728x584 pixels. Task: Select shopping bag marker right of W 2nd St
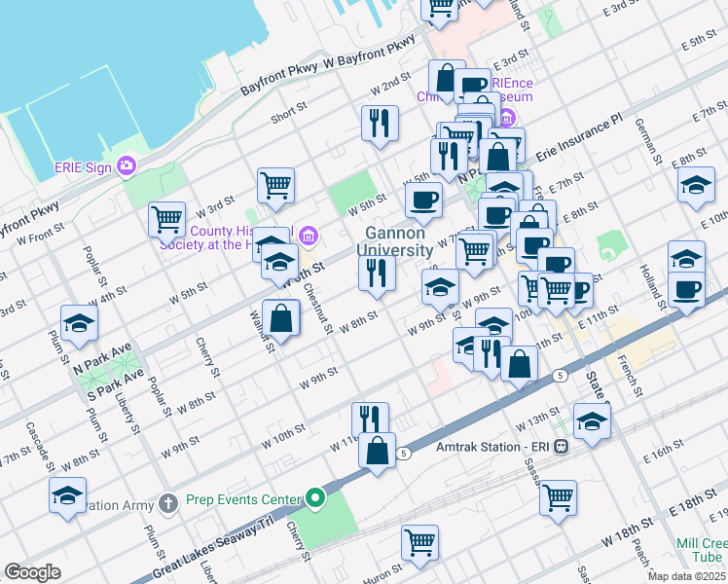pos(446,78)
